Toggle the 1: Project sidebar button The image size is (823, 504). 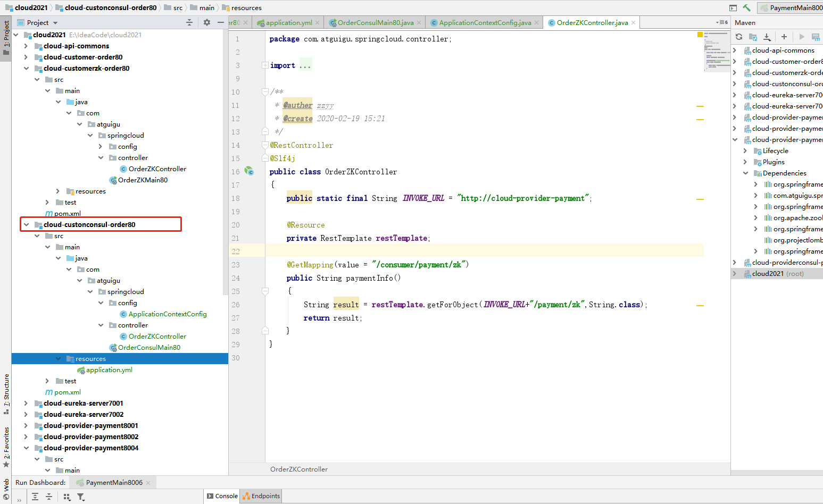click(x=6, y=38)
